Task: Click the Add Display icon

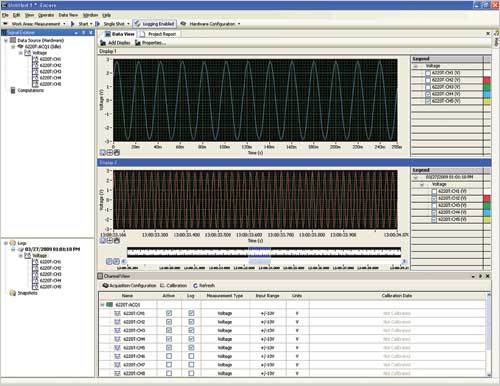Action: click(x=103, y=43)
